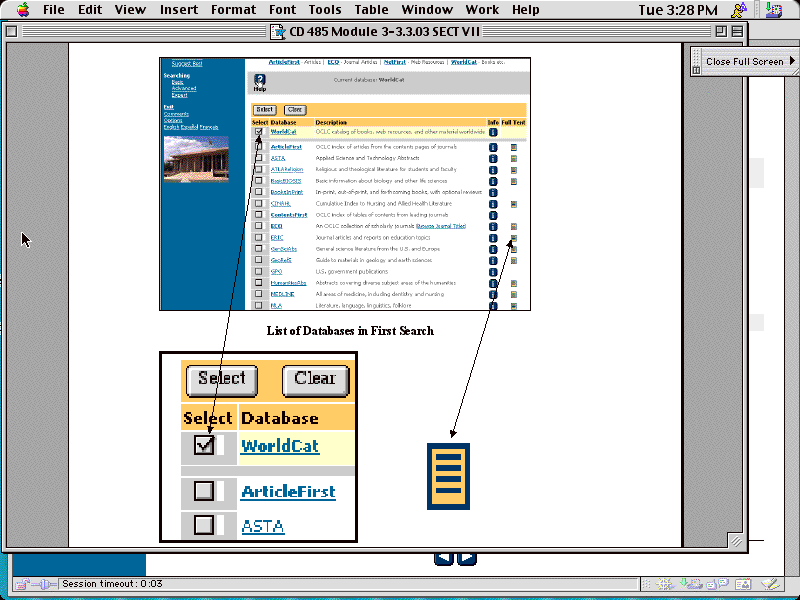Click full text icon in HumanitiesAbs row

(514, 283)
